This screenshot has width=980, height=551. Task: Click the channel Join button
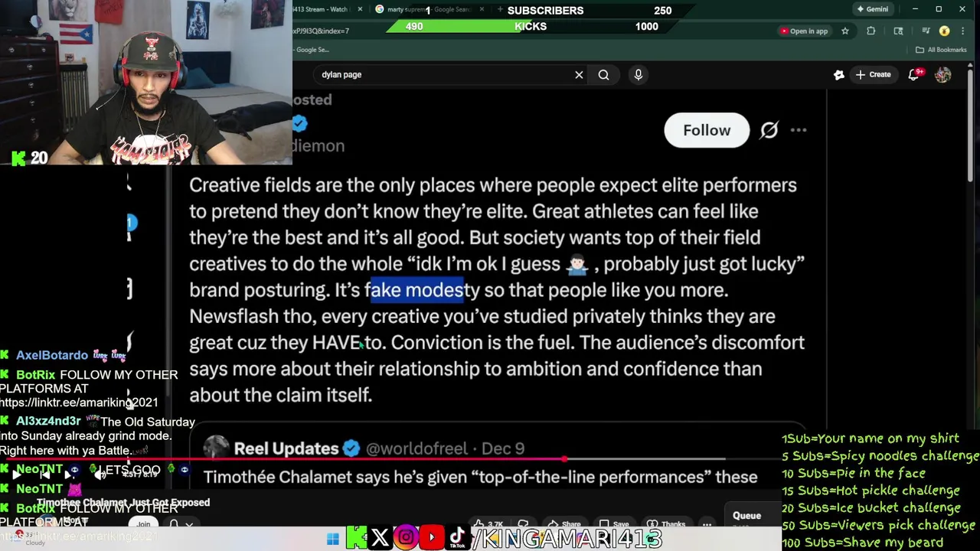tap(143, 524)
